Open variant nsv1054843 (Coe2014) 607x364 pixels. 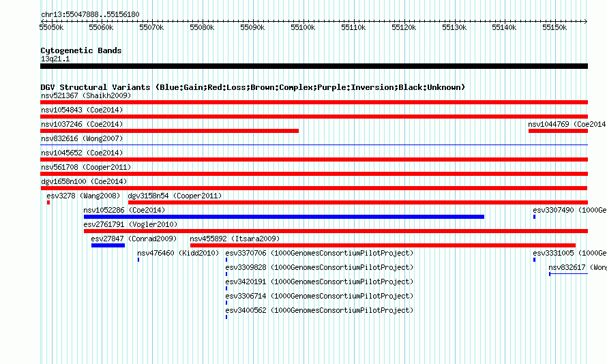click(x=82, y=110)
